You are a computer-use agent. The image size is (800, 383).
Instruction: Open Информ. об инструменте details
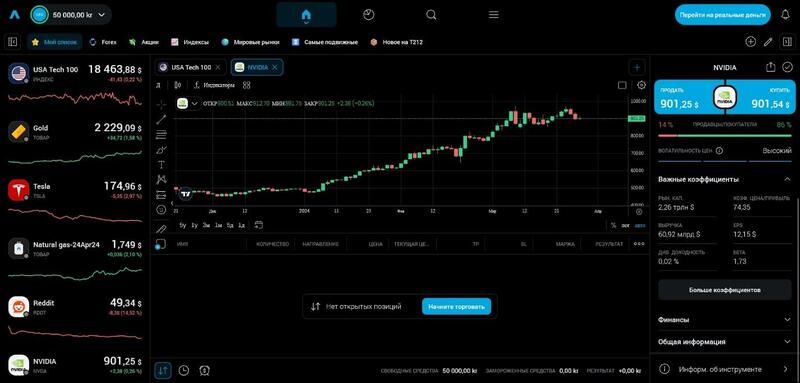724,369
